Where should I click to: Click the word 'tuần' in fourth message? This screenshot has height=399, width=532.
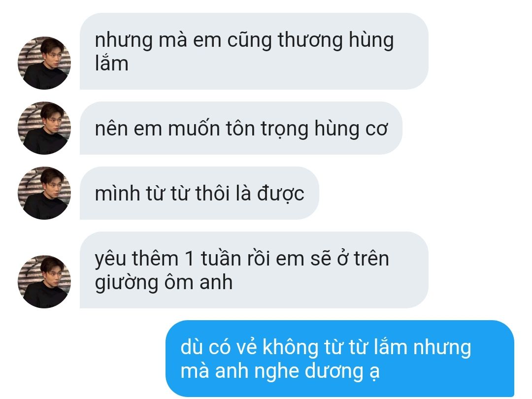[221, 259]
